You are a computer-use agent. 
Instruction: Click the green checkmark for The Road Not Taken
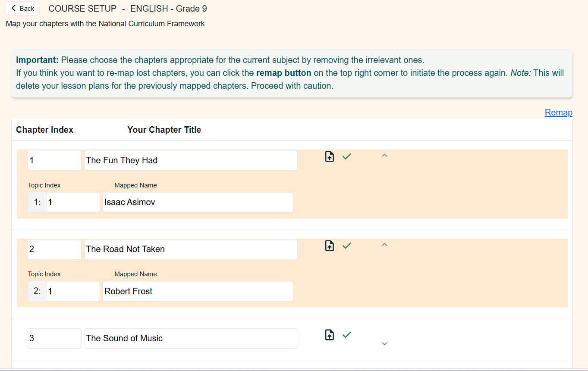coord(347,246)
